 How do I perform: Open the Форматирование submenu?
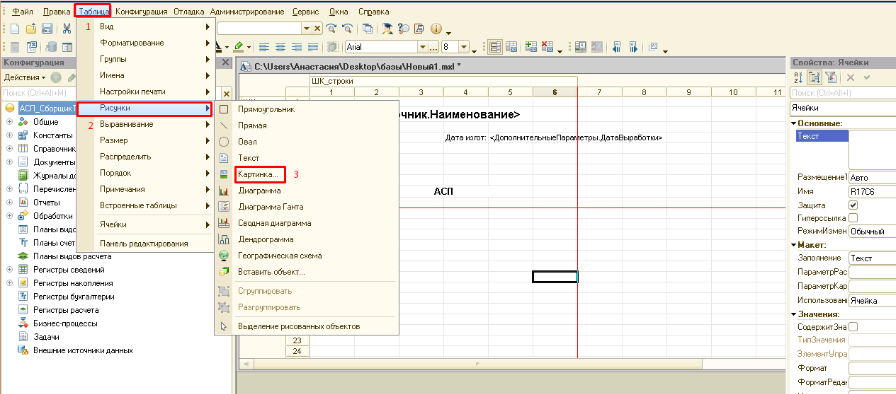tap(146, 43)
